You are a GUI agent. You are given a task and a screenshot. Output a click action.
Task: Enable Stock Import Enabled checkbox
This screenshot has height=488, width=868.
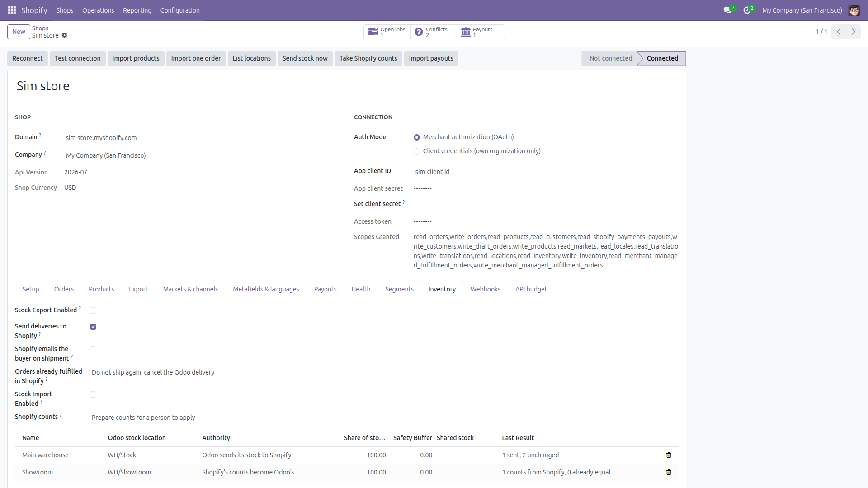93,394
